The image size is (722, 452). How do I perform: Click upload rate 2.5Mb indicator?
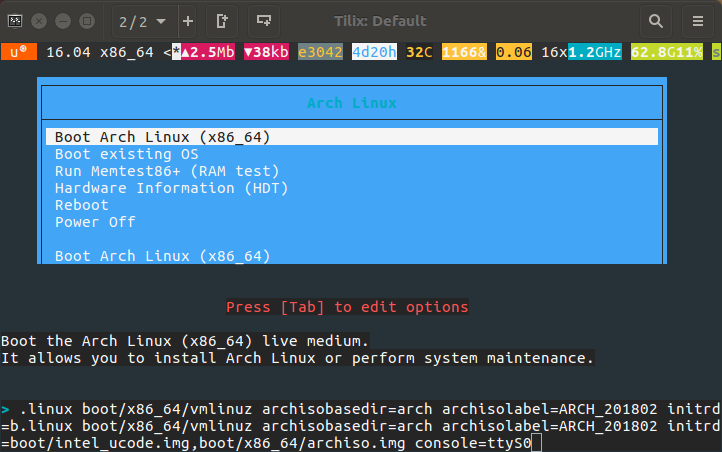[208, 52]
